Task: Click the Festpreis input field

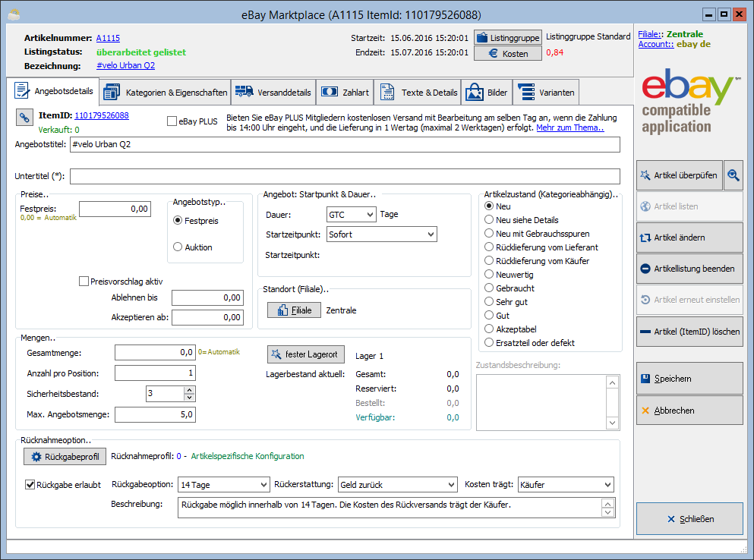Action: coord(115,209)
